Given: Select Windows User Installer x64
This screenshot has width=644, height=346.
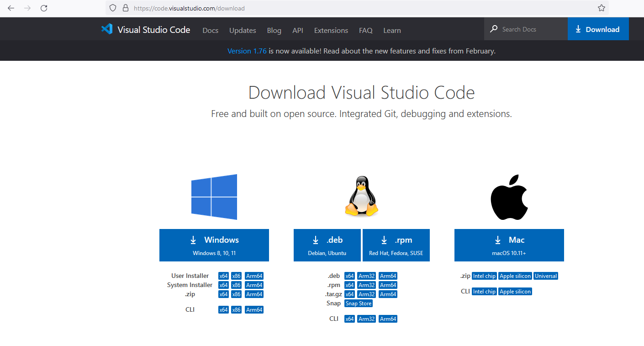Looking at the screenshot, I should 223,276.
